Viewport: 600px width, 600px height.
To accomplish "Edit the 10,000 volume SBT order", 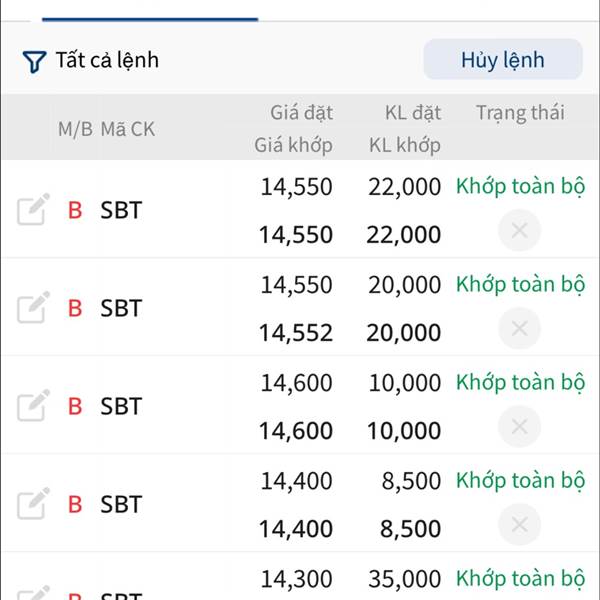I will [33, 406].
